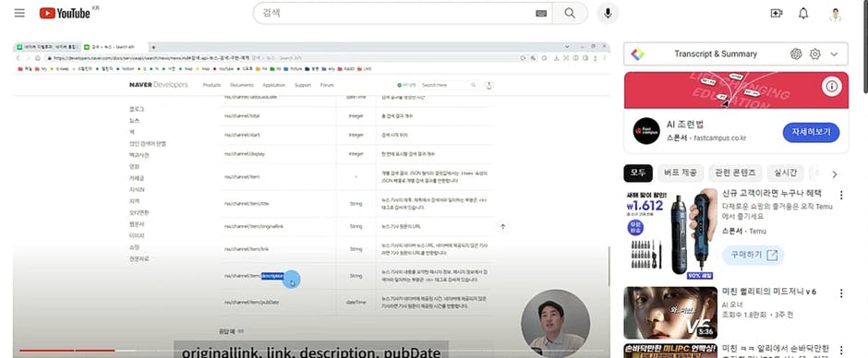The image size is (868, 358).
Task: Open the Create video menu
Action: click(x=776, y=13)
